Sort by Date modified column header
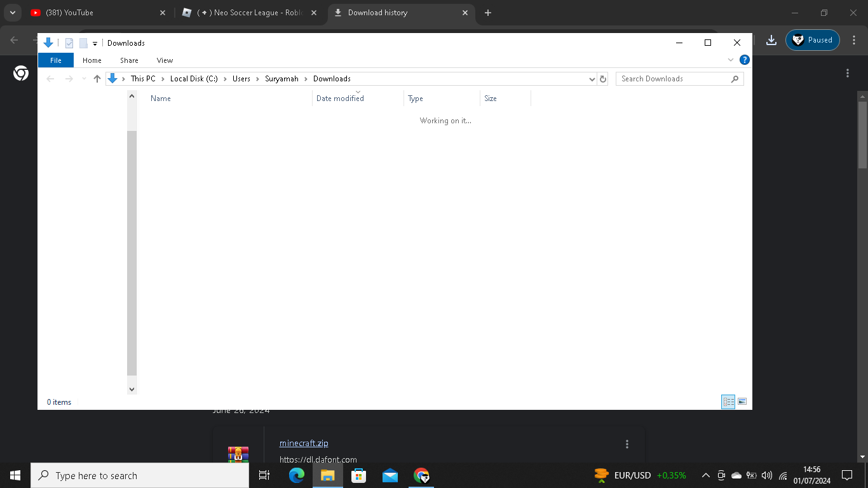Viewport: 868px width, 488px height. [x=340, y=98]
